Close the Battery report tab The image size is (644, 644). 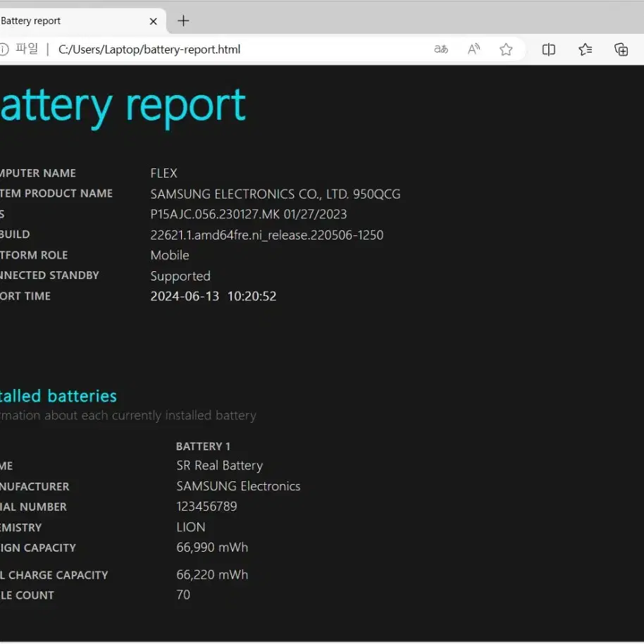pos(153,21)
